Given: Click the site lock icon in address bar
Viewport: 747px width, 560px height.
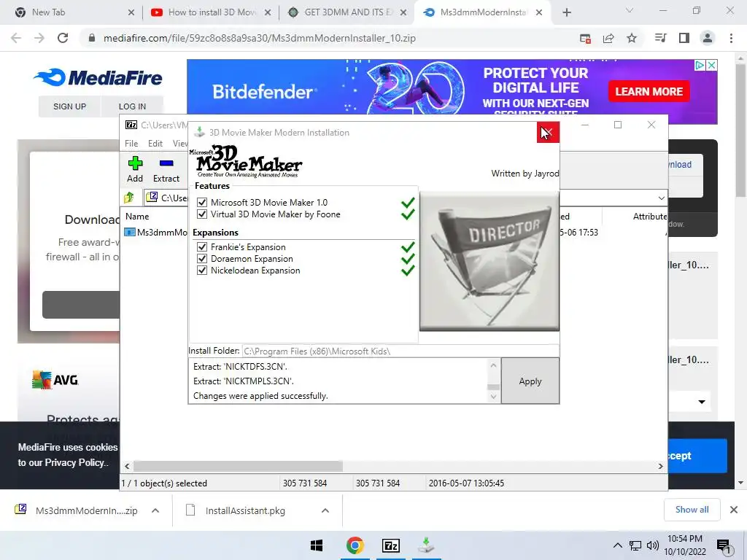Looking at the screenshot, I should [x=92, y=38].
